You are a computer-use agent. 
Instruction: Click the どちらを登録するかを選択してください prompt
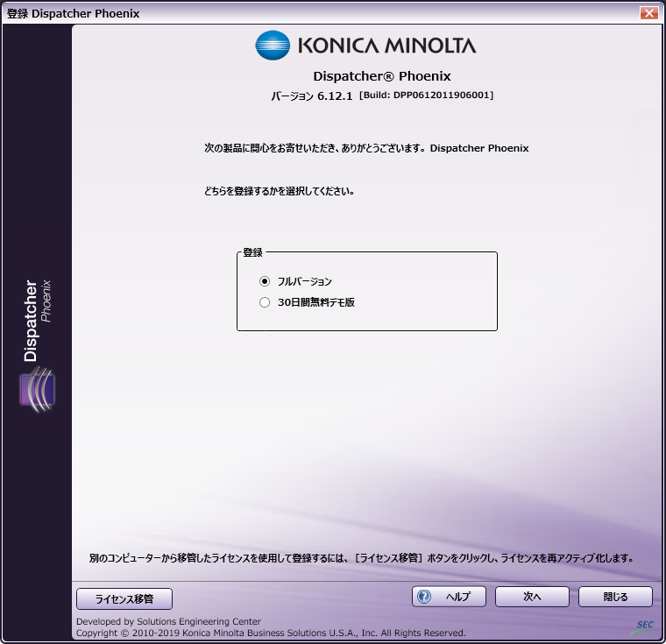pyautogui.click(x=279, y=191)
